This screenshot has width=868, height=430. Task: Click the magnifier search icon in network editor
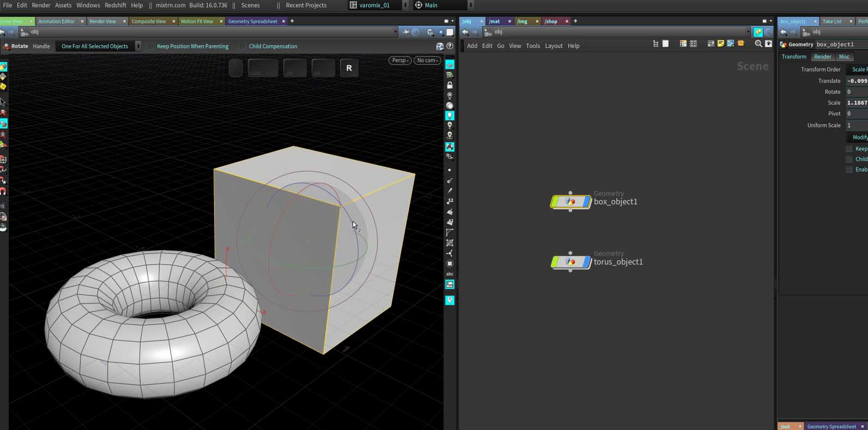click(x=758, y=44)
